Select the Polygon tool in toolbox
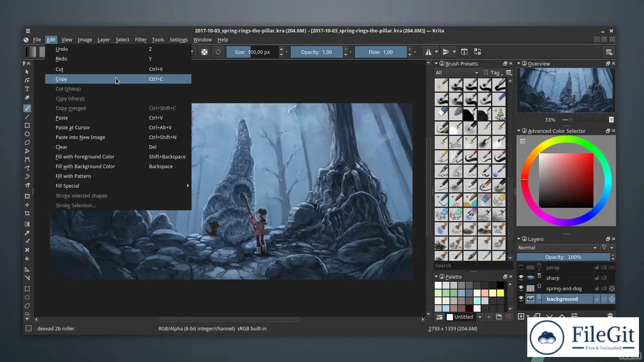This screenshot has height=362, width=644. click(x=27, y=142)
